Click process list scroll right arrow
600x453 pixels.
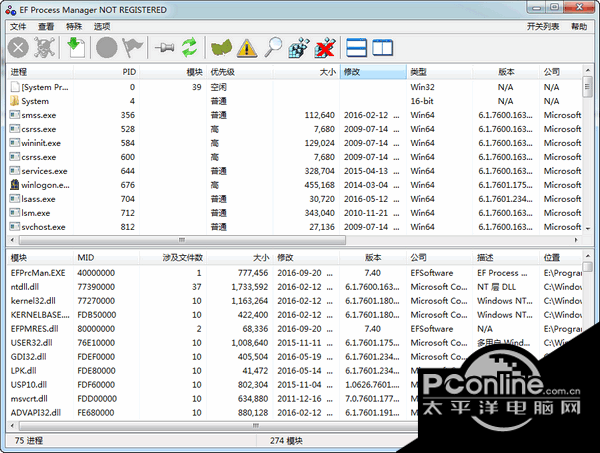576,240
